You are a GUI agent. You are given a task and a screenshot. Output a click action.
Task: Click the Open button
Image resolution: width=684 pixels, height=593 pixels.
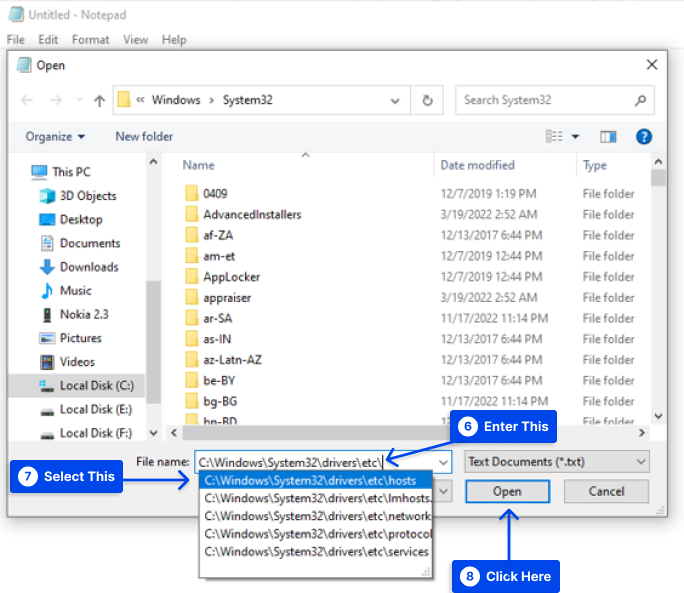[507, 491]
